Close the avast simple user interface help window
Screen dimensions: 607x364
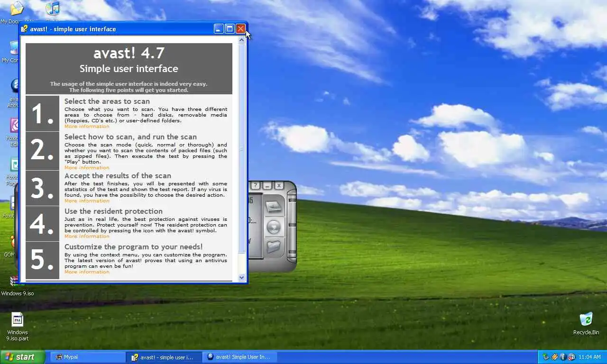240,29
